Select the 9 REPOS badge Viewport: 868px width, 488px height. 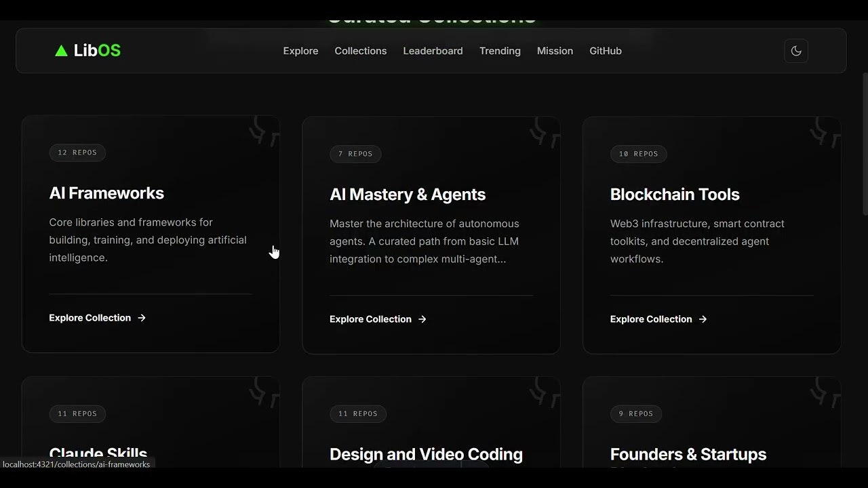click(x=636, y=413)
